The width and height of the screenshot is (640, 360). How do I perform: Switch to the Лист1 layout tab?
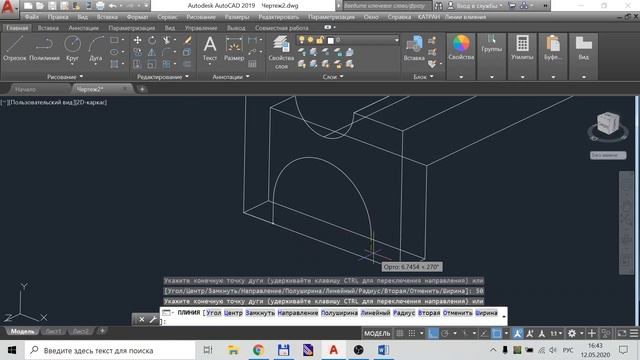click(53, 331)
